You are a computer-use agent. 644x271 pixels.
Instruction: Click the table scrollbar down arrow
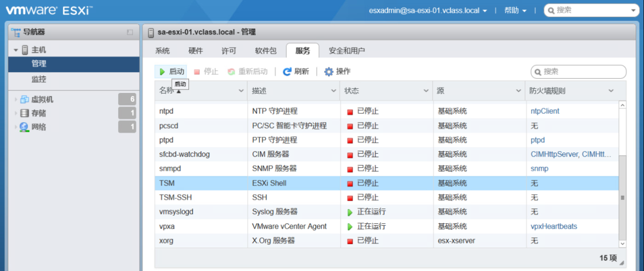coord(622,244)
